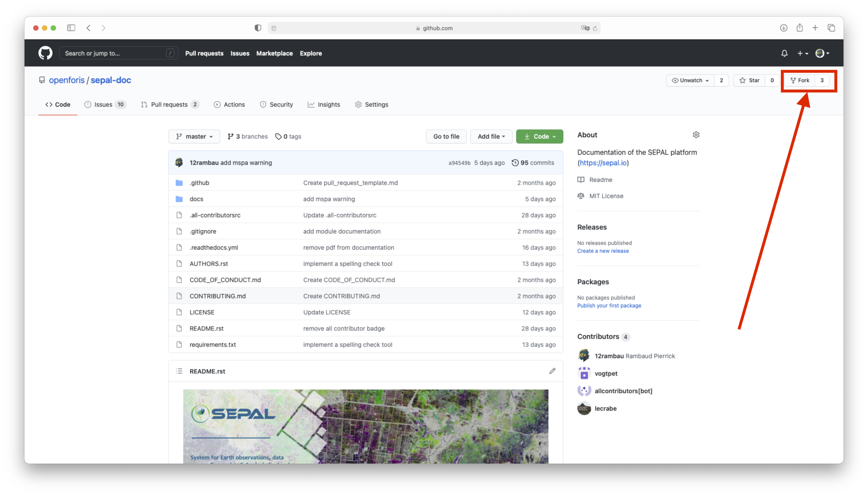The height and width of the screenshot is (496, 868).
Task: Unwatch the repository
Action: tap(690, 80)
